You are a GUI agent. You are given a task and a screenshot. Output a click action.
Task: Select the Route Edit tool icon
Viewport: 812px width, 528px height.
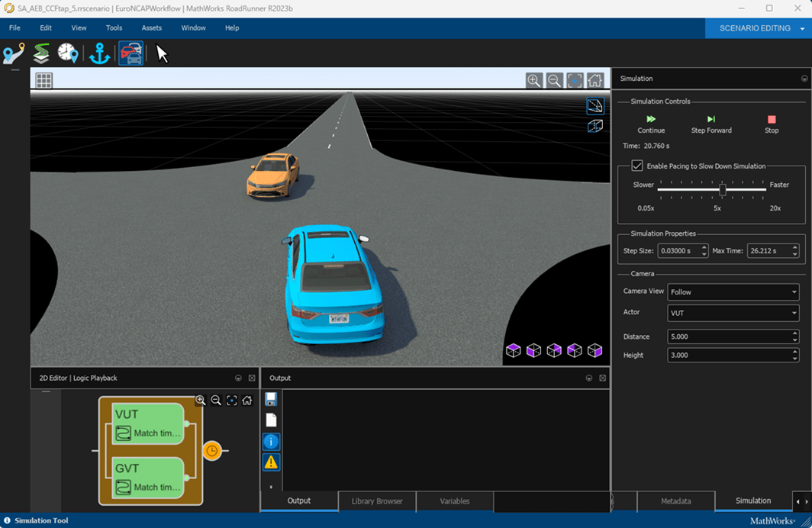[x=14, y=53]
